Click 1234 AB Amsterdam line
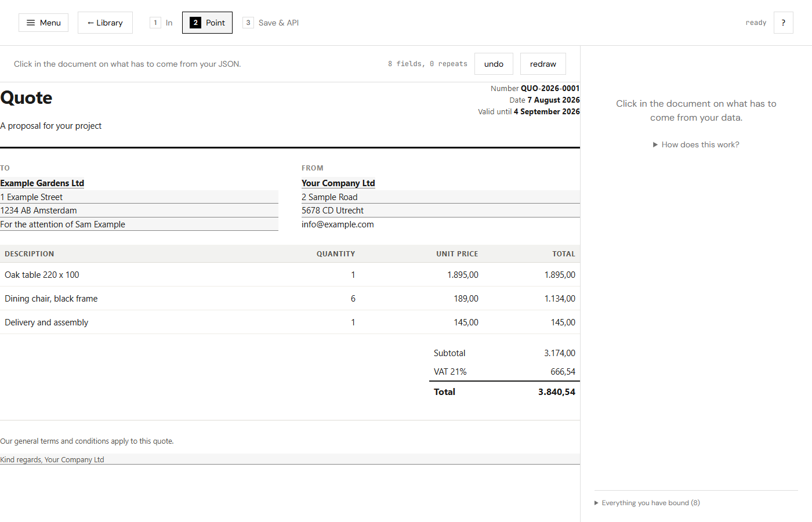Viewport: 812px width, 522px height. 139,211
